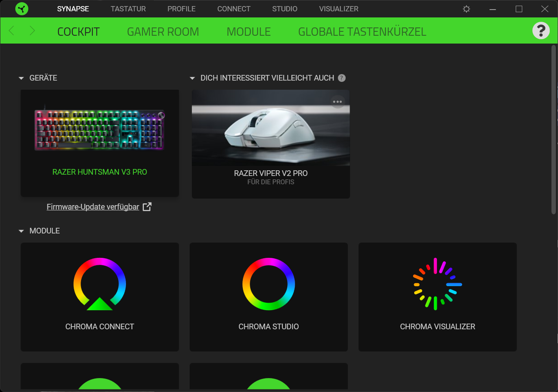Click the Chroma Studio ring icon
The image size is (558, 392).
[x=269, y=284]
